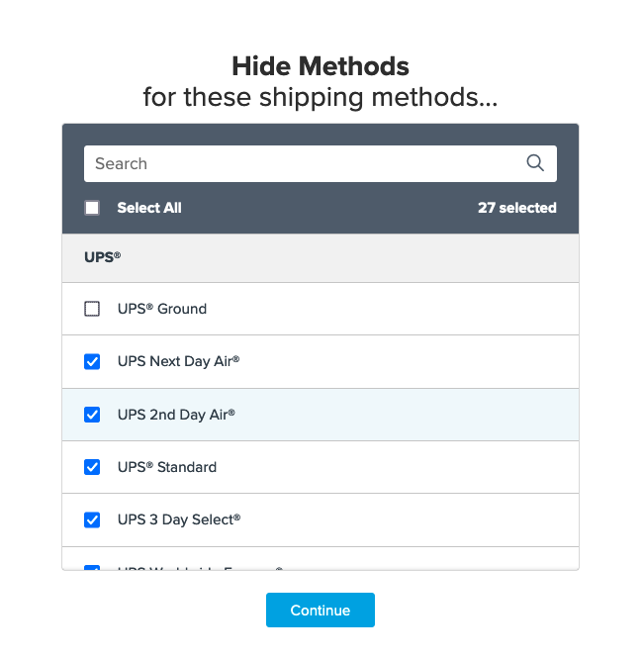
Task: Click the 27 selected counter
Action: 516,208
